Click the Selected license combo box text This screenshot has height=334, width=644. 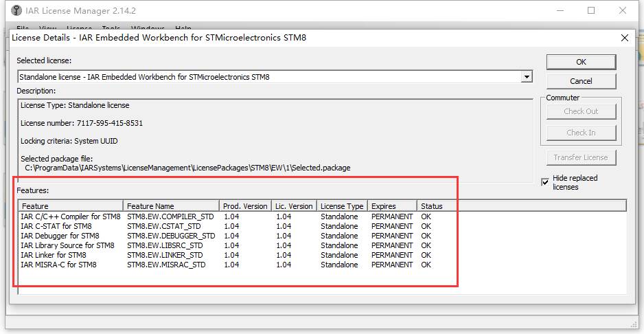pyautogui.click(x=144, y=77)
